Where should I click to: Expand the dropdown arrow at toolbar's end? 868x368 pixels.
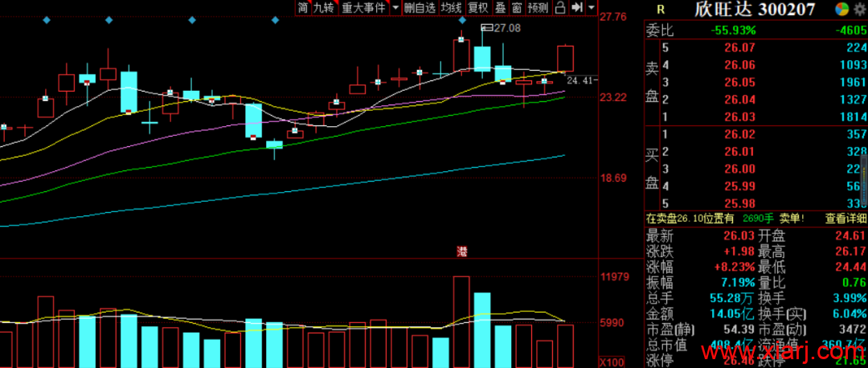(x=592, y=8)
